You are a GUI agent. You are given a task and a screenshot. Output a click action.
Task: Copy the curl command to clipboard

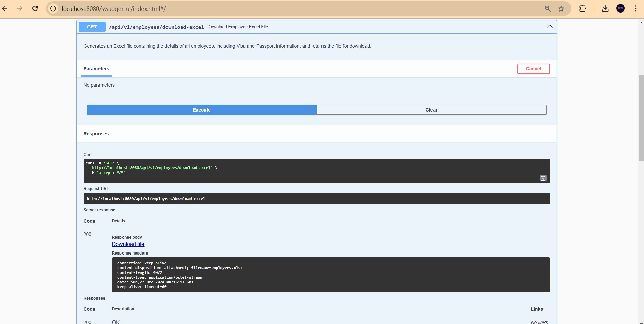[543, 178]
